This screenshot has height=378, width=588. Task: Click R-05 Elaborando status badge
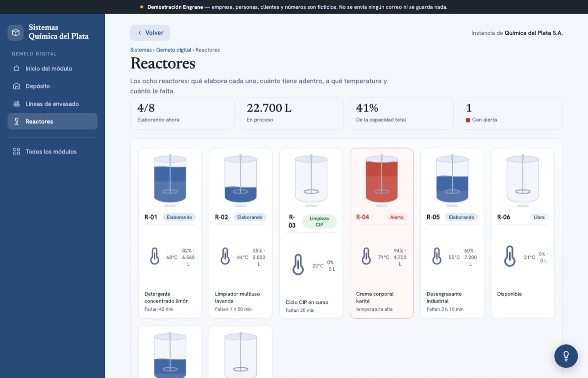462,217
